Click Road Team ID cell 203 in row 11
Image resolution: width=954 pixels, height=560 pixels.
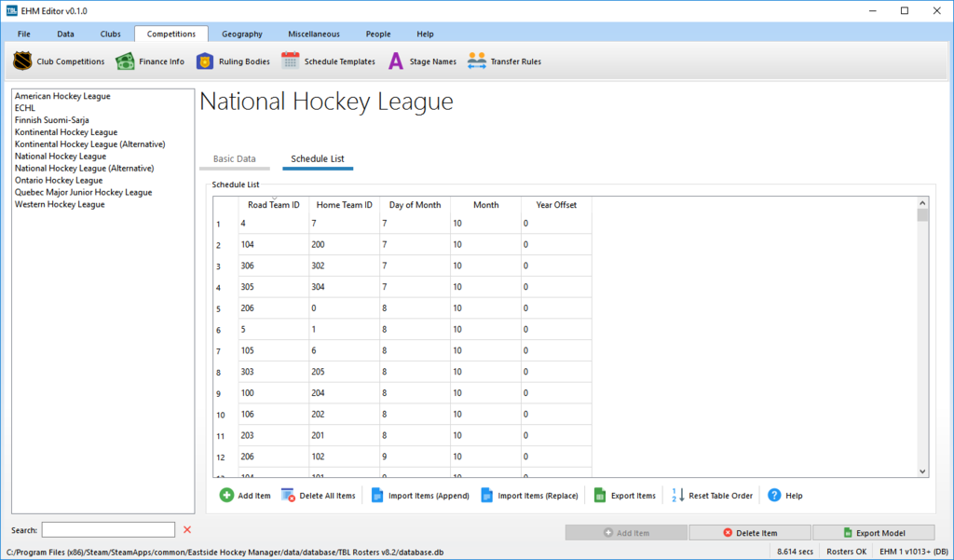[274, 436]
